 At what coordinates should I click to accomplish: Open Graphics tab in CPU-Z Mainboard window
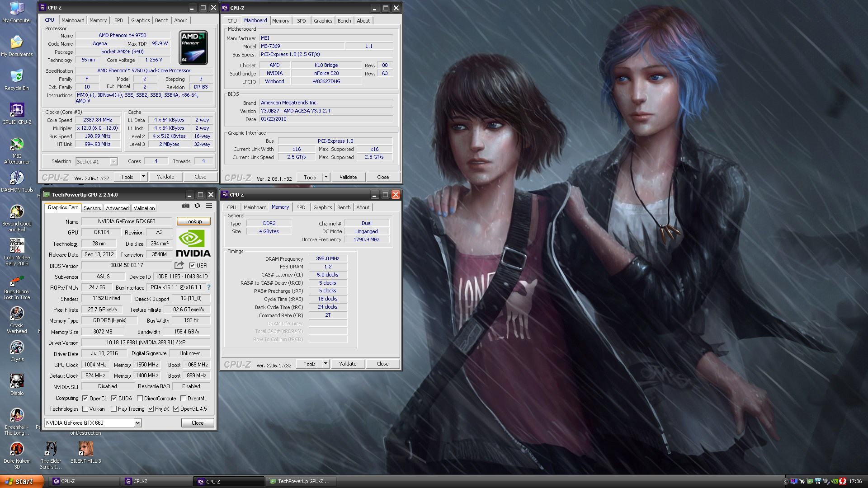pos(323,21)
